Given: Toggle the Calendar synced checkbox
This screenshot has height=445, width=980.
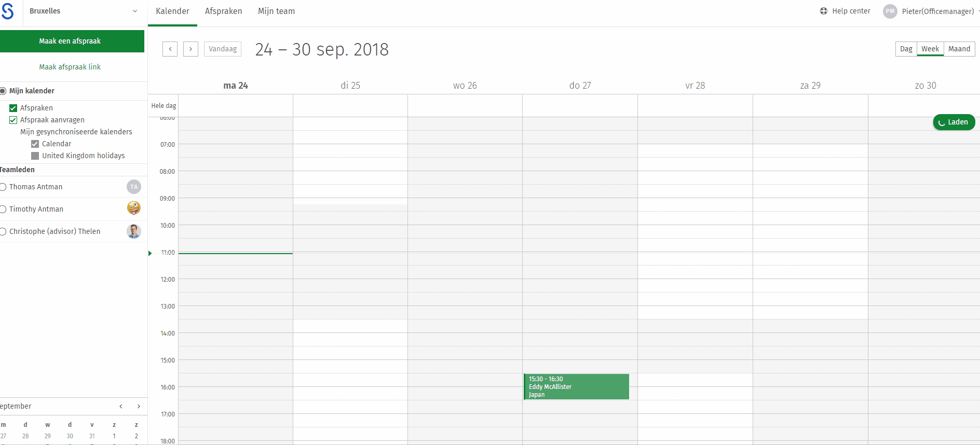Looking at the screenshot, I should (35, 144).
